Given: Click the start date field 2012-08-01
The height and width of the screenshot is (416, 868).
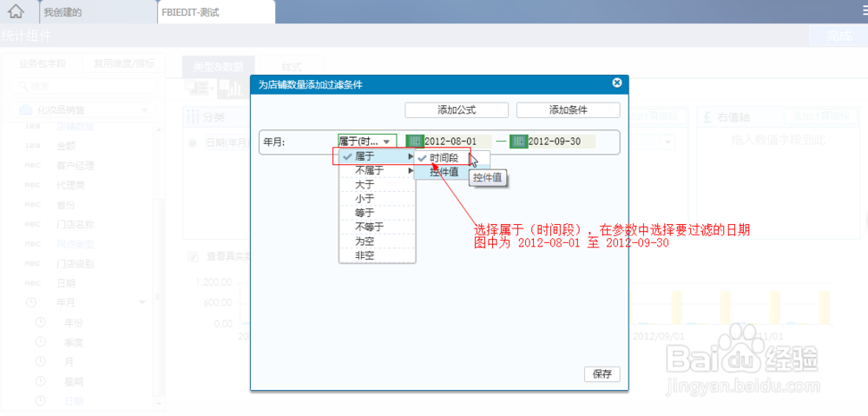Looking at the screenshot, I should 457,142.
